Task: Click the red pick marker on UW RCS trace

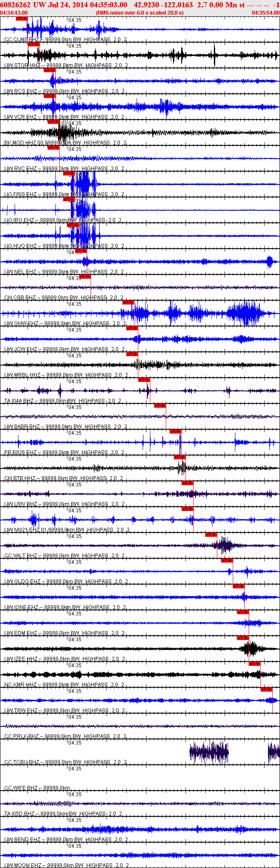Action: tap(49, 70)
